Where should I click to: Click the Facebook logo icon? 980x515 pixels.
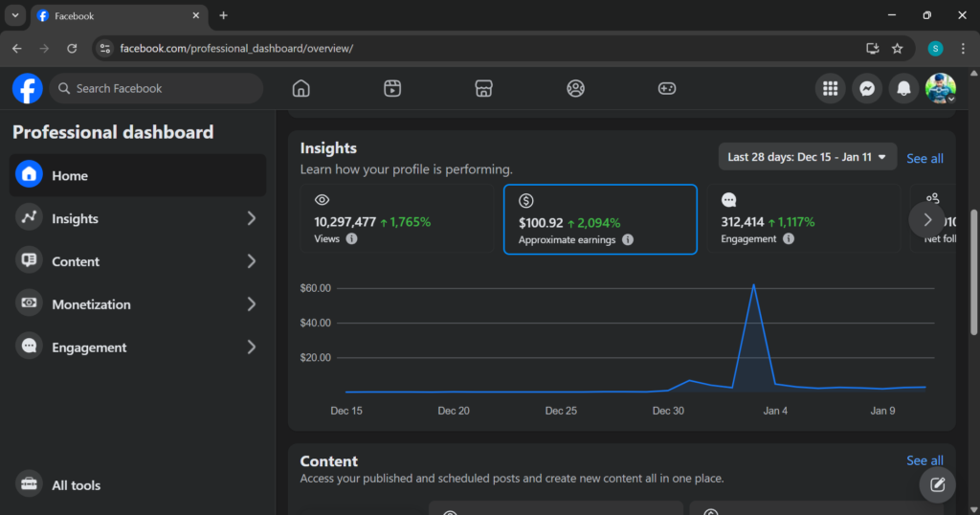[x=28, y=89]
